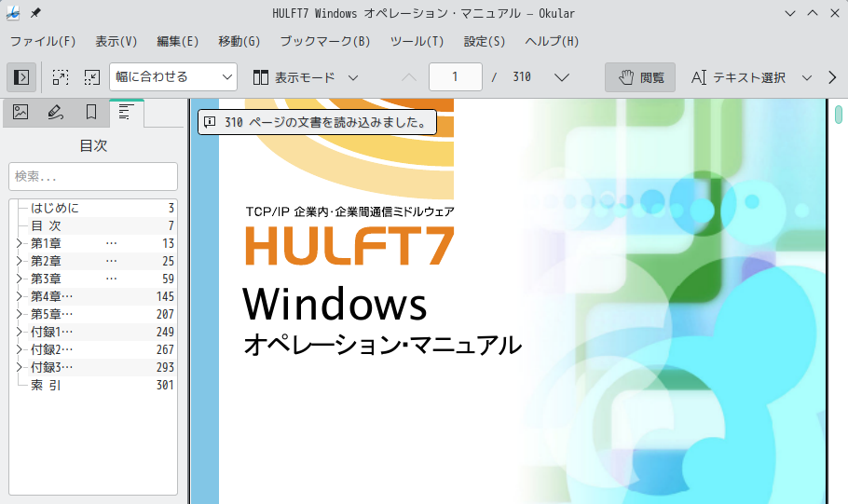Switch to bookmarks sidebar tab
The height and width of the screenshot is (504, 848).
coord(91,113)
